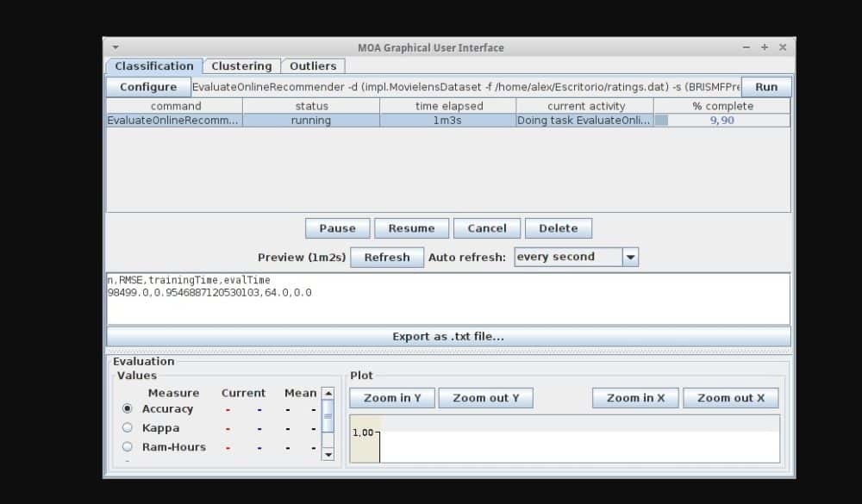Click the Export as .txt file button
This screenshot has width=862, height=504.
pyautogui.click(x=447, y=336)
